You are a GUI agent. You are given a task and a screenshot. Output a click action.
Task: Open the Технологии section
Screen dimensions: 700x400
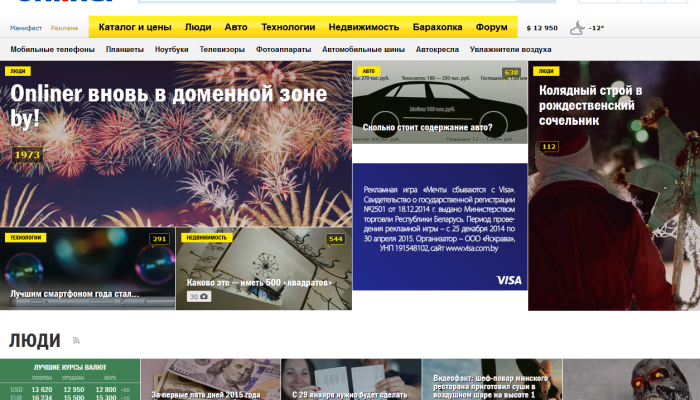tap(288, 27)
